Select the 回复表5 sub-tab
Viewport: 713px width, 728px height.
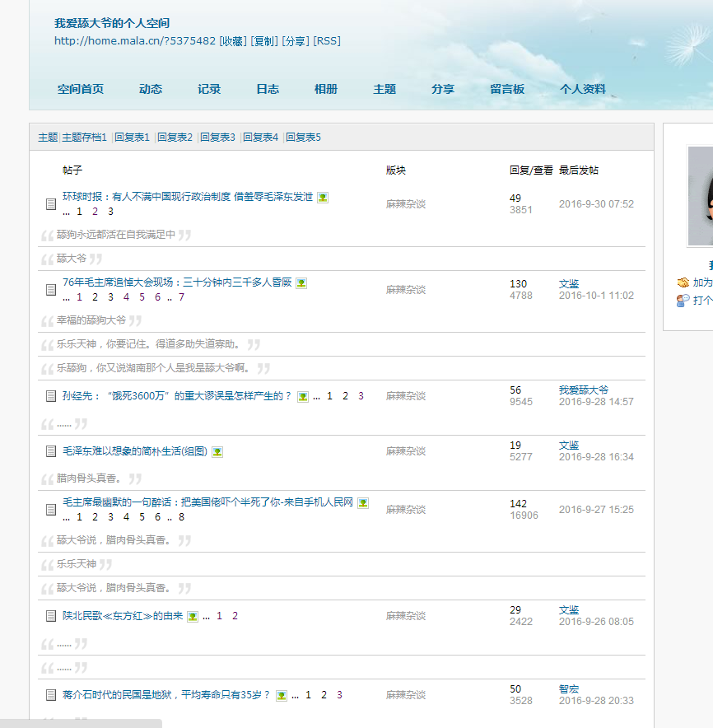pyautogui.click(x=303, y=138)
